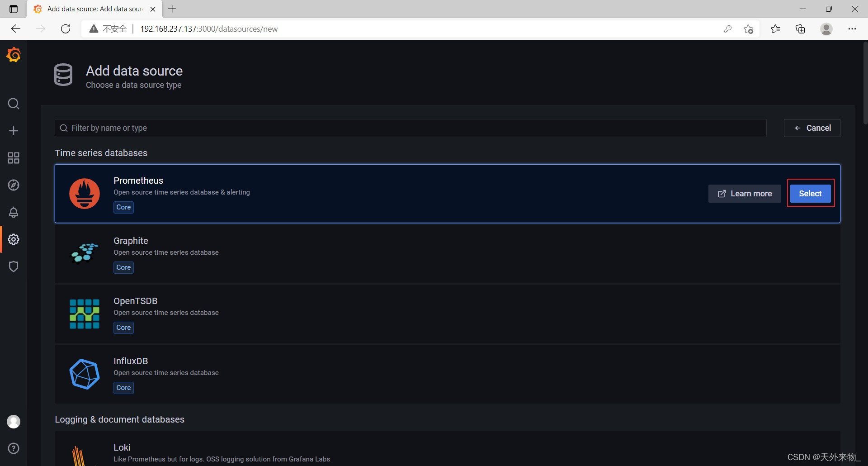Click the browser address bar URL
This screenshot has width=868, height=466.
pyautogui.click(x=209, y=29)
